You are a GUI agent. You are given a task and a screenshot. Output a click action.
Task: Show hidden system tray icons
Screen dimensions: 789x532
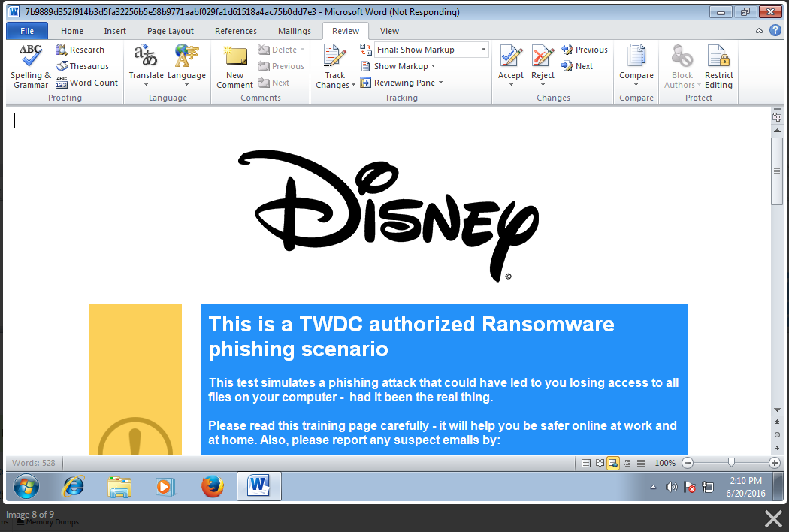[x=653, y=487]
